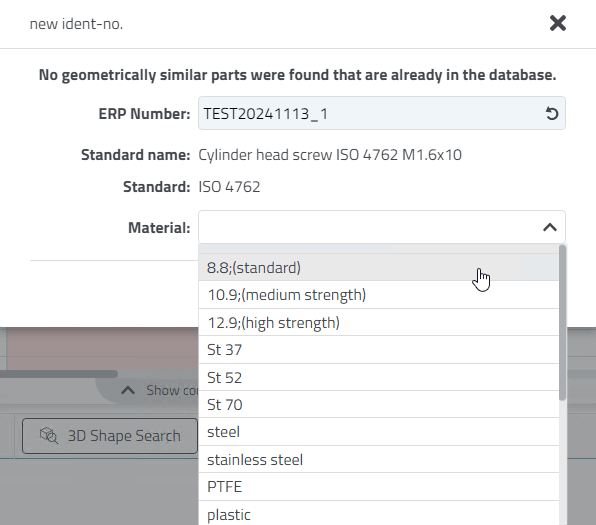Click the material list vertical scrollbar
Viewport: 596px width, 525px height.
point(563,322)
